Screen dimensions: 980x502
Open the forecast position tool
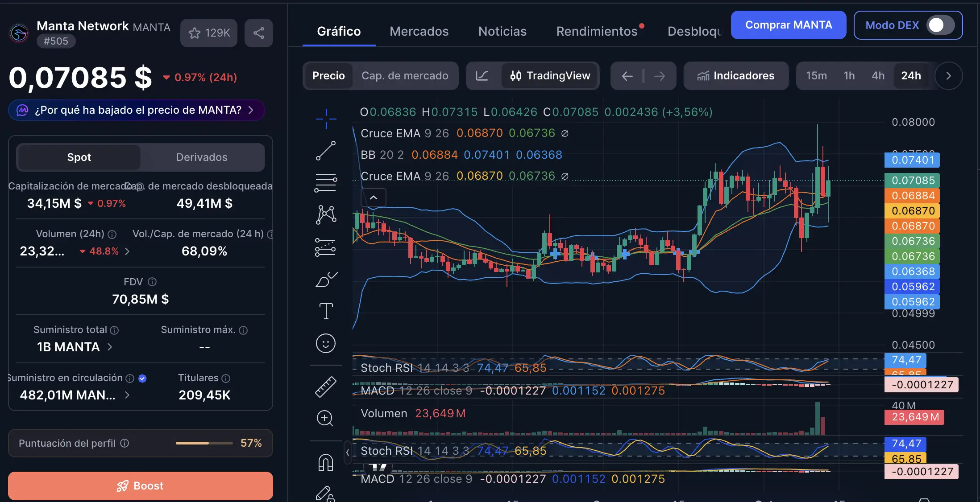click(326, 247)
